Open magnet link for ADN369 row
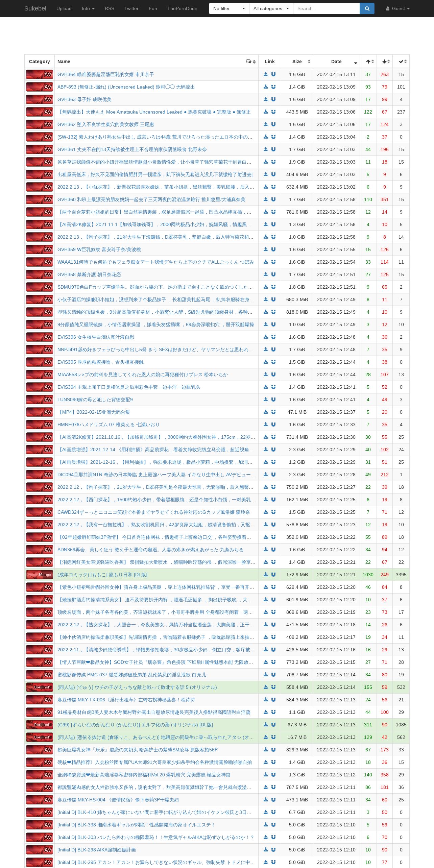The image size is (434, 868). (273, 550)
